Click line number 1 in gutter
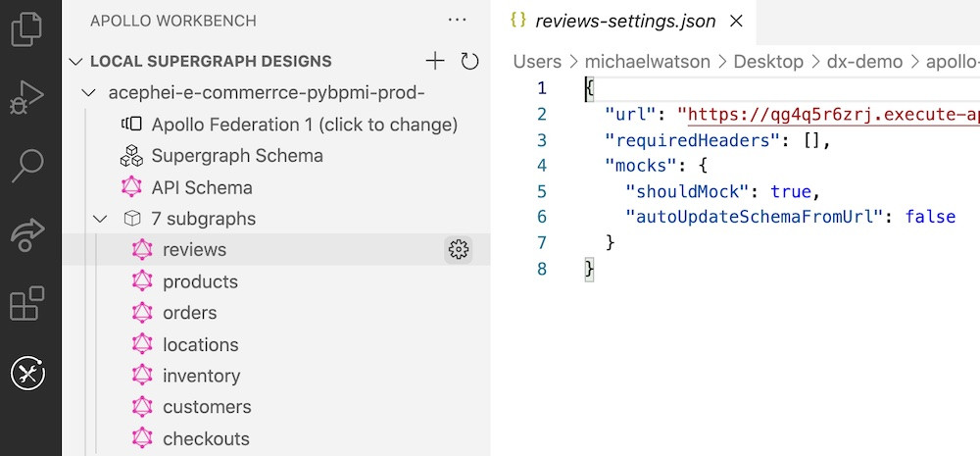The height and width of the screenshot is (456, 980). pyautogui.click(x=541, y=88)
